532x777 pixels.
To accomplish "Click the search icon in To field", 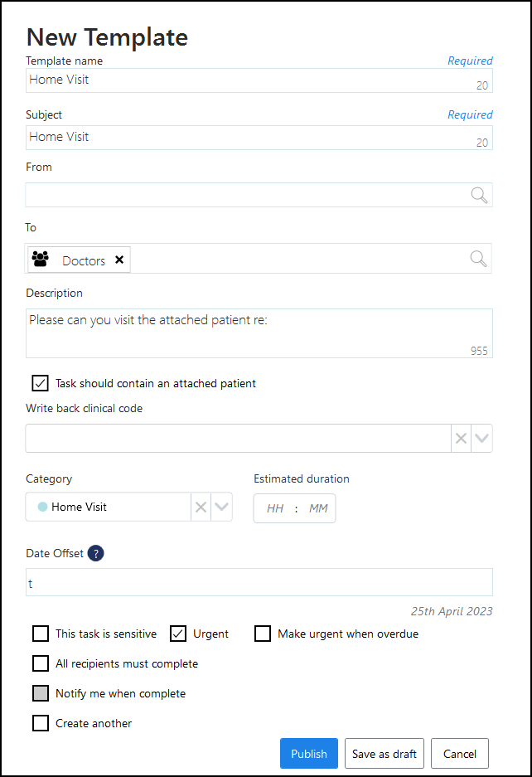I will coord(479,259).
